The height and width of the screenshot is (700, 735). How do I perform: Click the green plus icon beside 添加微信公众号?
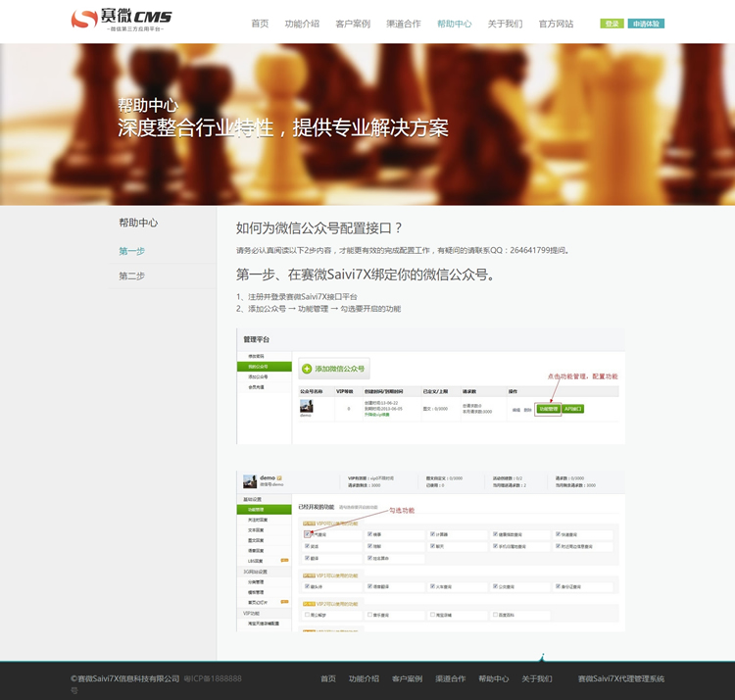pyautogui.click(x=307, y=370)
